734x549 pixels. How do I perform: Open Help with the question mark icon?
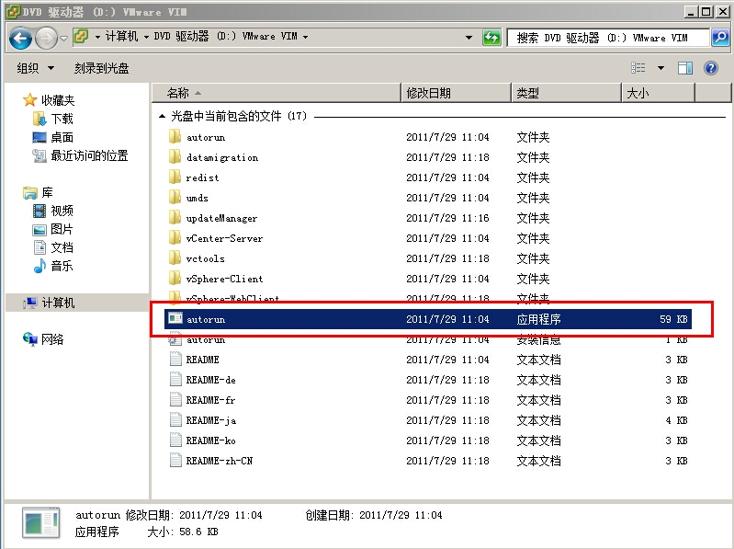[711, 68]
